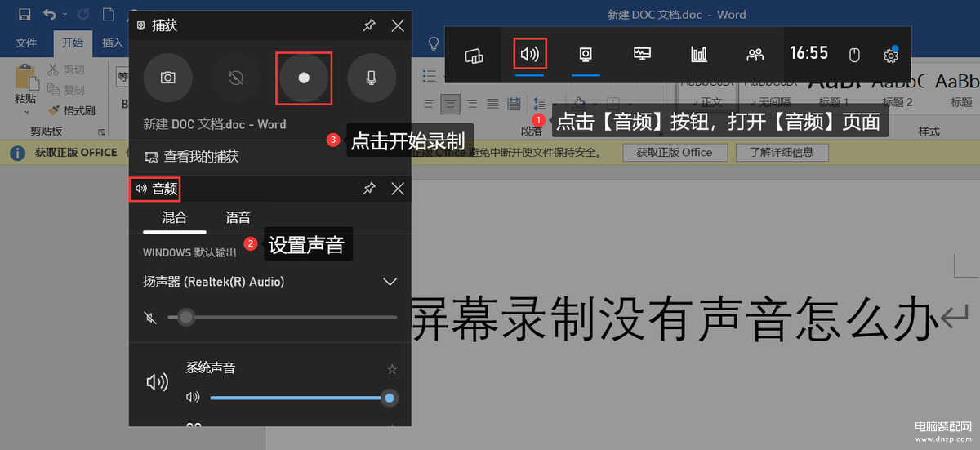Justify the paragraph text
Screen dimensions: 980x450
coord(492,104)
